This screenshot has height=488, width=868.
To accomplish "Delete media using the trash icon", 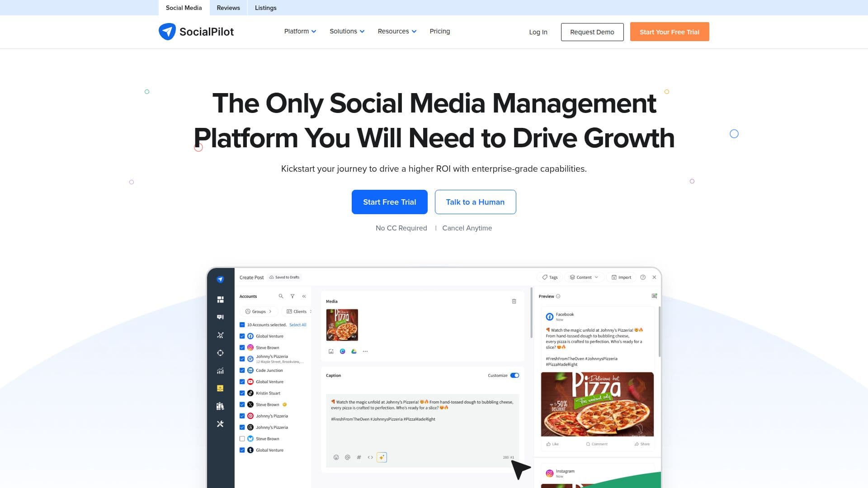I will 514,301.
